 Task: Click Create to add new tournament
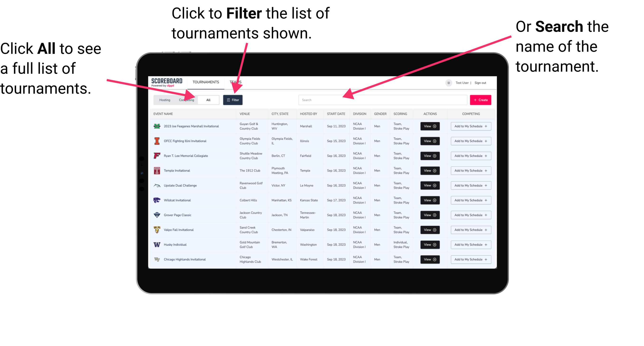click(481, 100)
